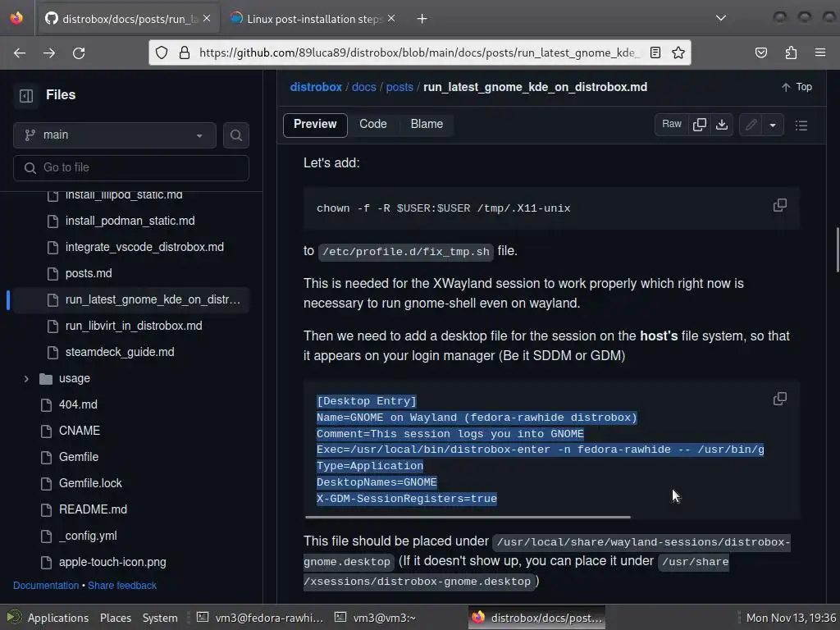840x630 pixels.
Task: Open the docs breadcrumb link
Action: pos(363,87)
